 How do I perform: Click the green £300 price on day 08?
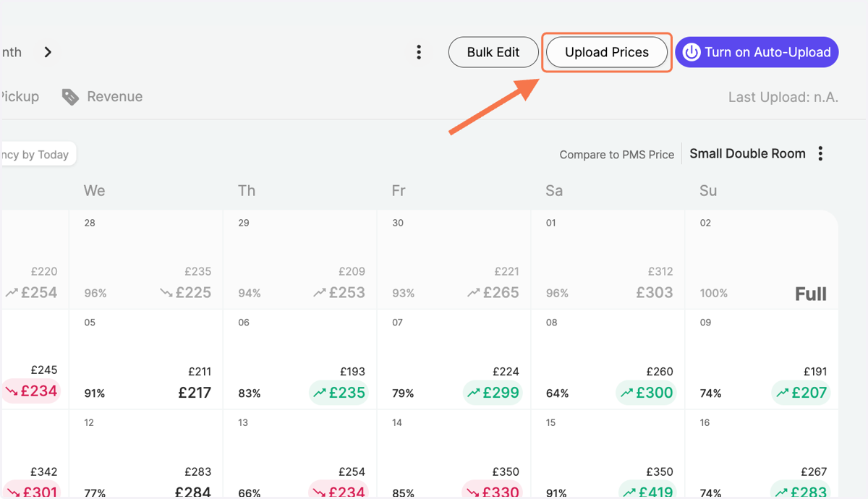click(646, 393)
